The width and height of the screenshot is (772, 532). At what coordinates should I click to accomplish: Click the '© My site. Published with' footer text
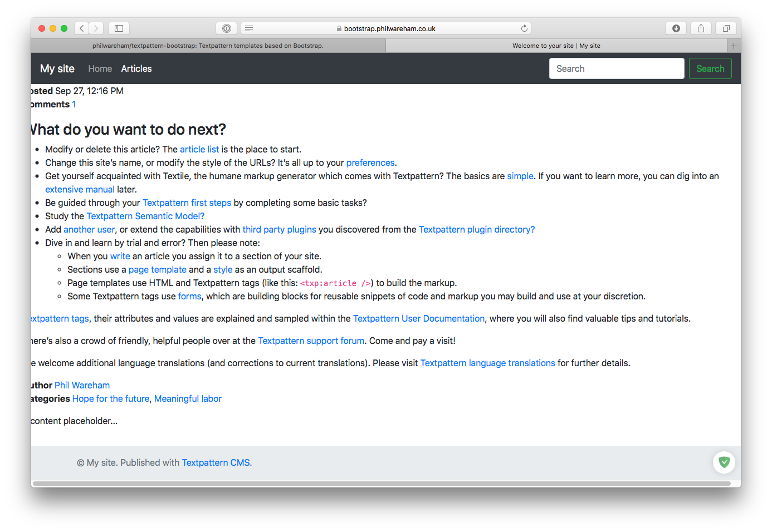tap(128, 462)
